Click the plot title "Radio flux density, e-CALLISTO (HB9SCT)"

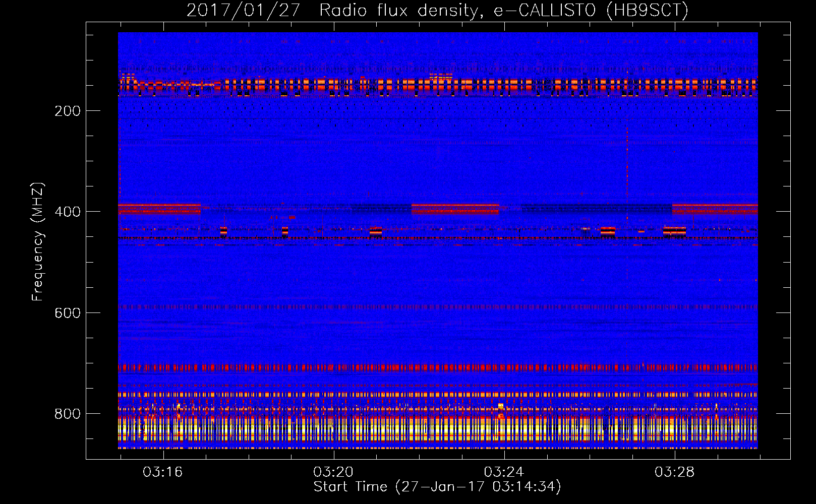(504, 10)
